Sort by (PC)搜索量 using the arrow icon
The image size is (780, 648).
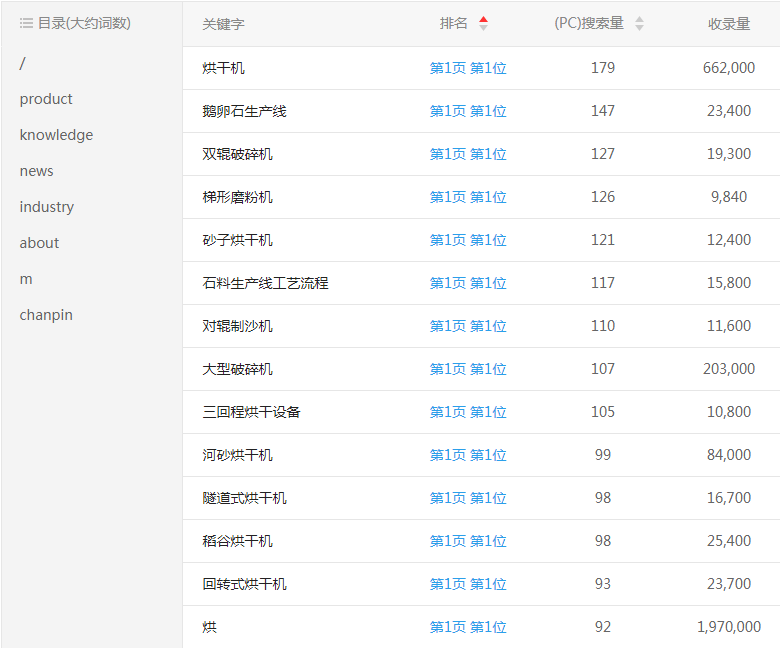(640, 23)
